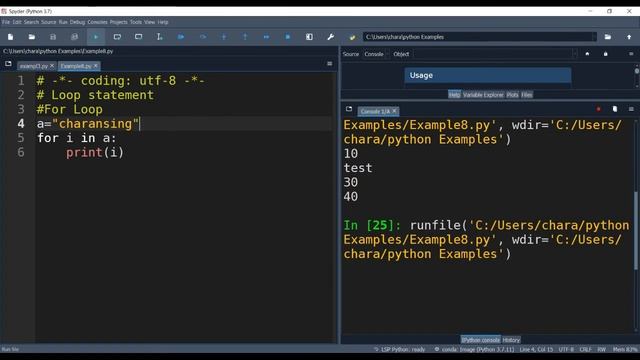Open the Edit menu
This screenshot has width=640, height=360.
17,22
